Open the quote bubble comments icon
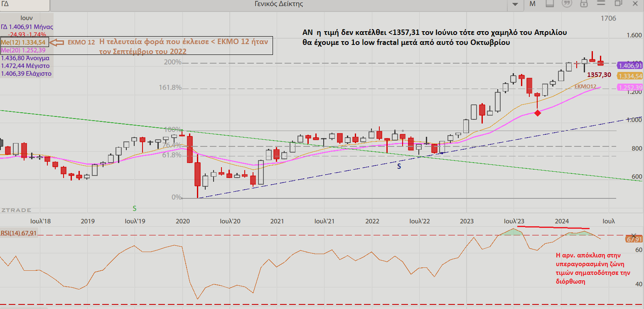The height and width of the screenshot is (309, 644). tap(566, 4)
